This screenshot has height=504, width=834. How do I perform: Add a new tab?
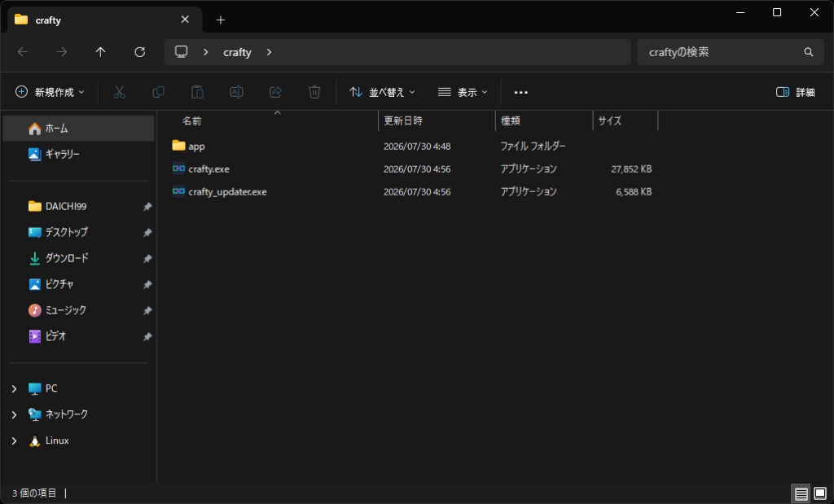221,20
